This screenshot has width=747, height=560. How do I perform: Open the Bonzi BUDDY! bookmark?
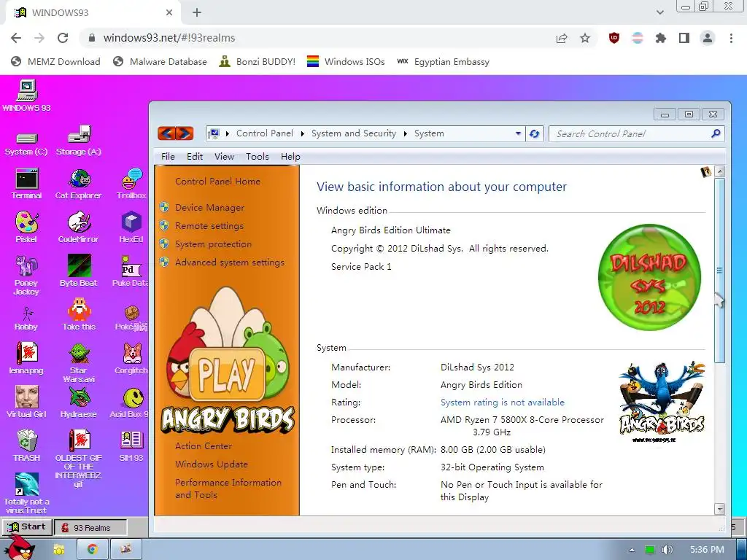coord(258,62)
